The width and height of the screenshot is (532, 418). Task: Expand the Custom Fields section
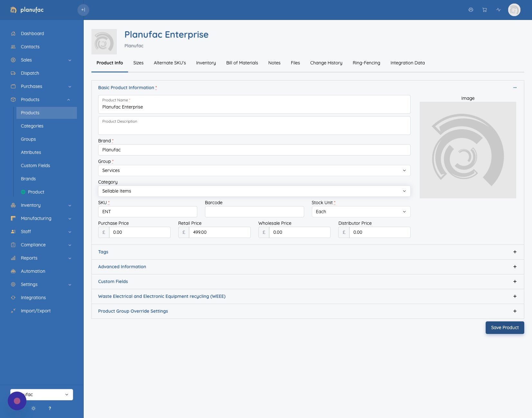coord(515,281)
